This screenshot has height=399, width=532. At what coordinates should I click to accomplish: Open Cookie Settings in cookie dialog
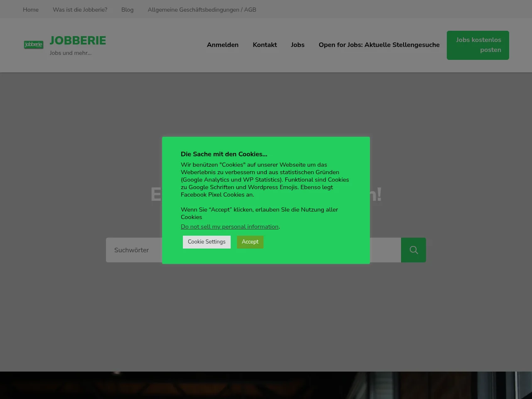click(207, 242)
